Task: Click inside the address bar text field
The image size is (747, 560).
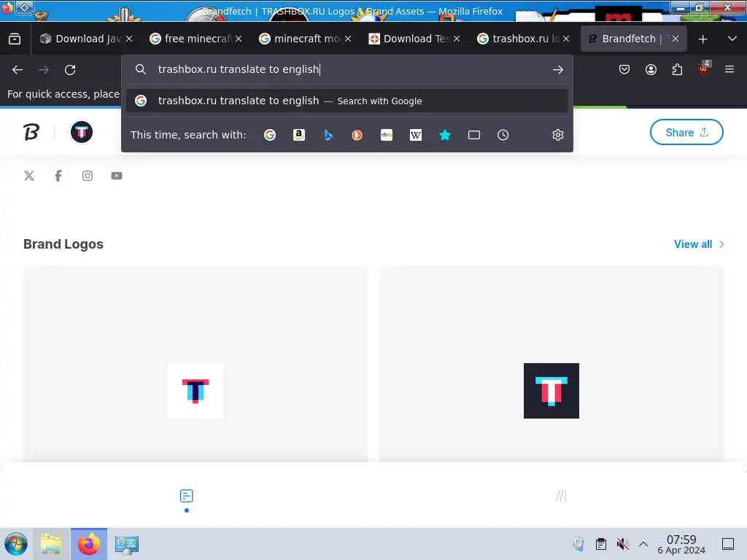Action: [347, 69]
